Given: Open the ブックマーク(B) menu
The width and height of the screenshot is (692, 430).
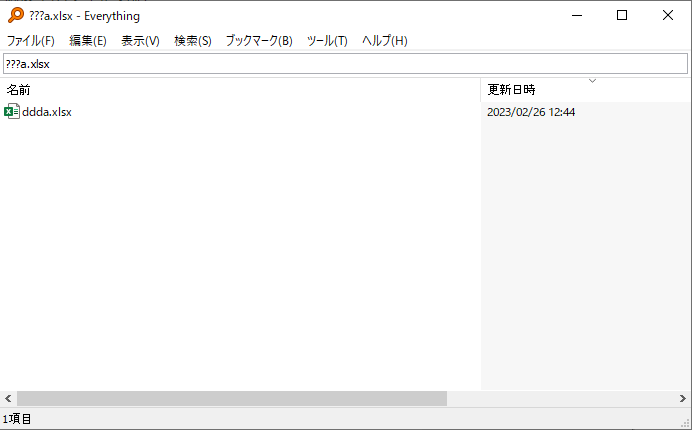Looking at the screenshot, I should (x=259, y=41).
